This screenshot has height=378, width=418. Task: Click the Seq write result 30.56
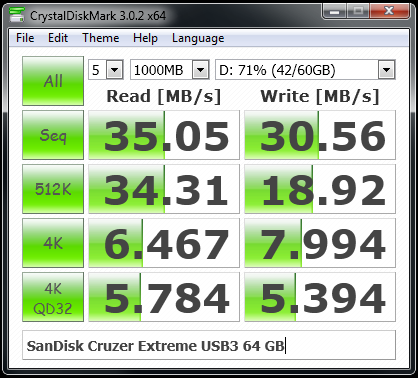[320, 135]
